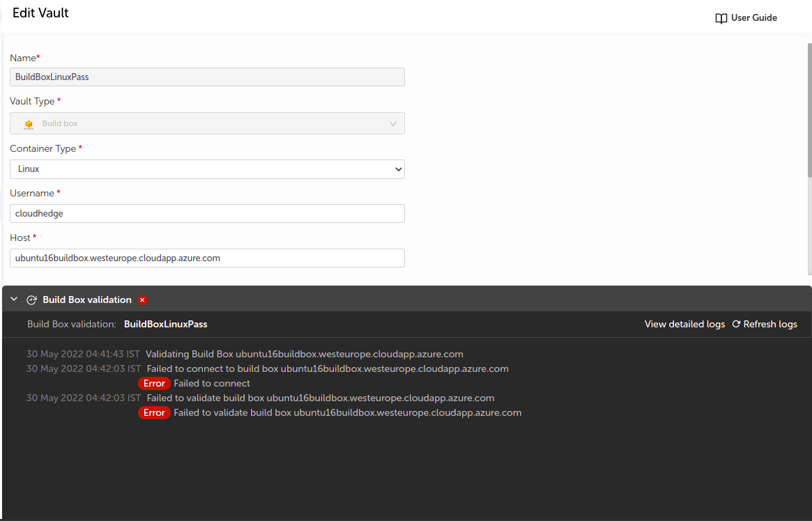
Task: Open the User Guide link text
Action: click(753, 18)
